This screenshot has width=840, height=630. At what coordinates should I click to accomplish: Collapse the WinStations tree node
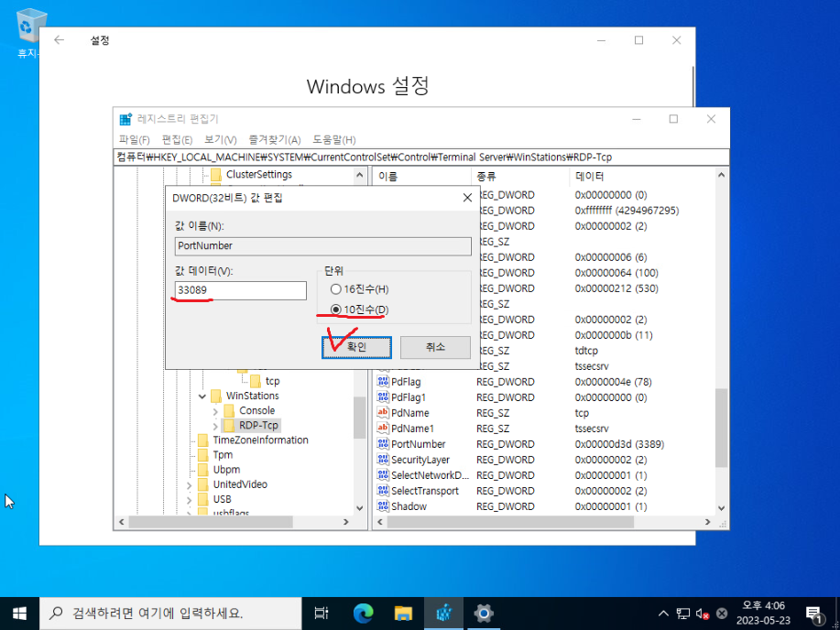[202, 396]
